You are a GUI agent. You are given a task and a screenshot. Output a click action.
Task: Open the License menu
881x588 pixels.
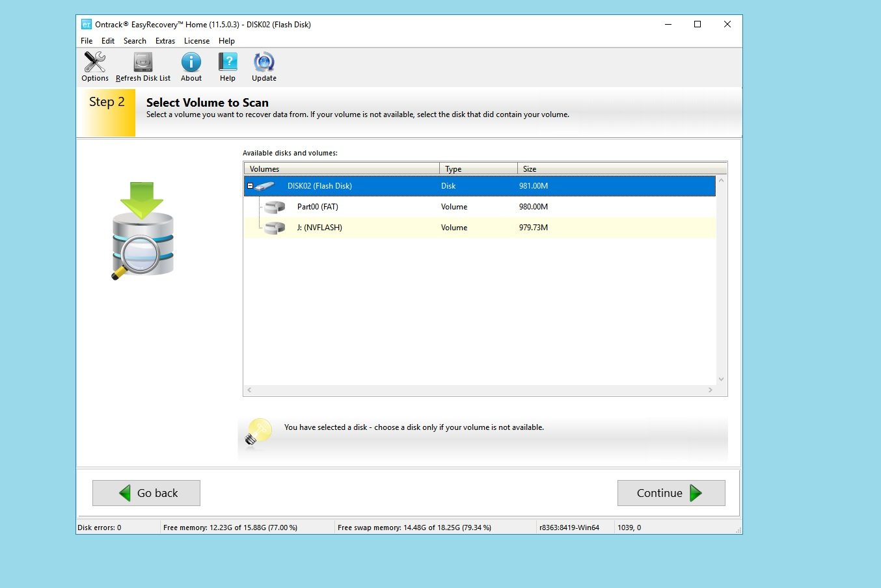(197, 41)
